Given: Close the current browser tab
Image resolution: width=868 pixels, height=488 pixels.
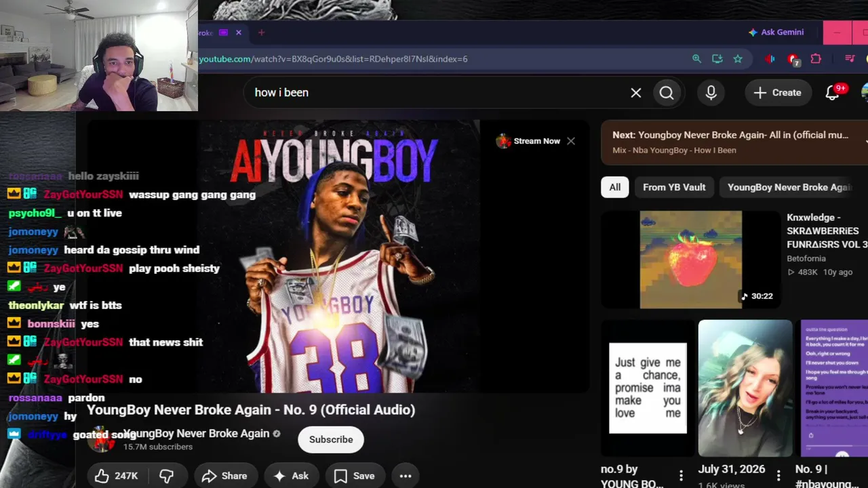Looking at the screenshot, I should click(x=239, y=33).
